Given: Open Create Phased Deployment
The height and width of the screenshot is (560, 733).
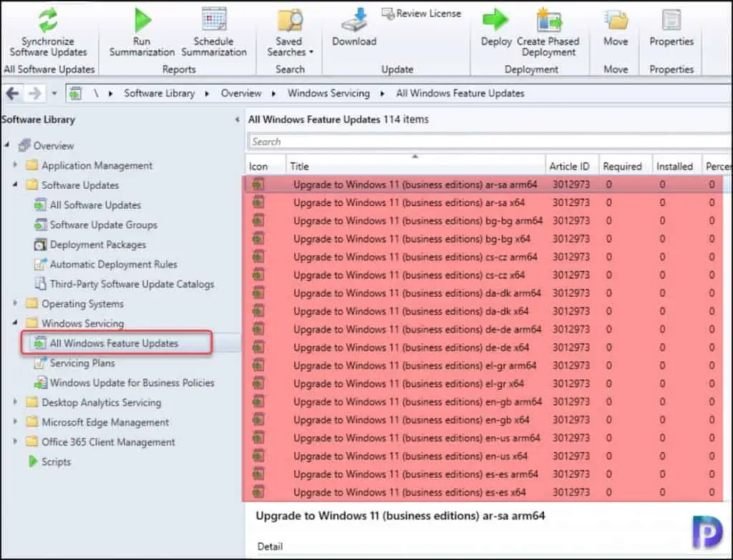Looking at the screenshot, I should click(548, 33).
